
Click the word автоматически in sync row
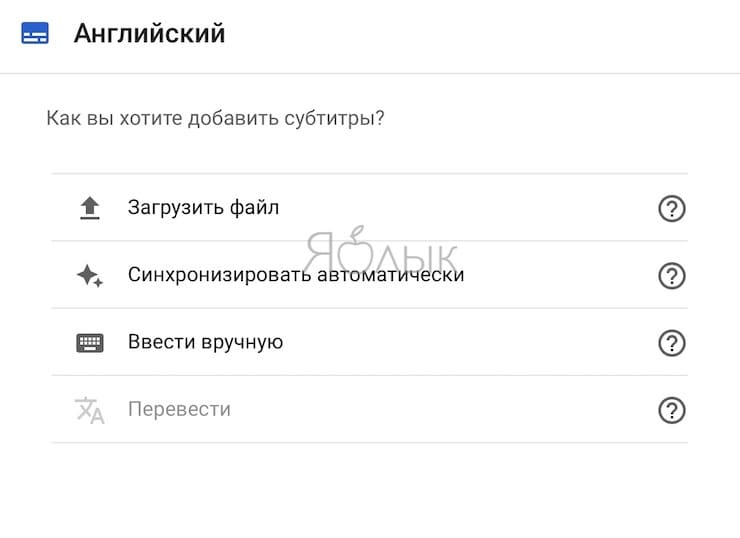click(x=391, y=275)
